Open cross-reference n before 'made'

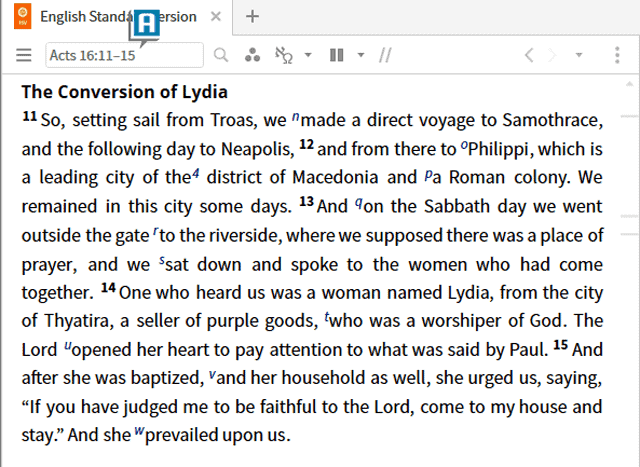(296, 117)
